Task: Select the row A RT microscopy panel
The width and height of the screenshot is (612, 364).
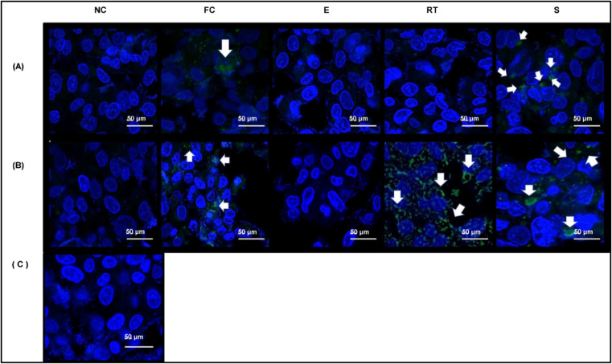Action: point(438,81)
